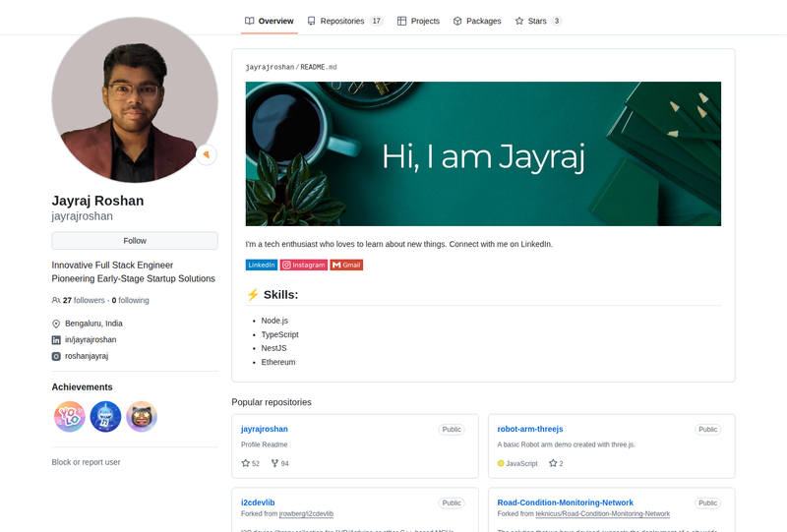Click Block or report user
787x532 pixels.
86,462
